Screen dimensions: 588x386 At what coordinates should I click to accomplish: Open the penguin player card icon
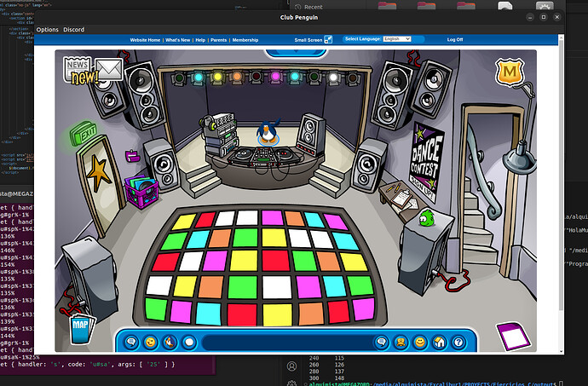(x=401, y=343)
